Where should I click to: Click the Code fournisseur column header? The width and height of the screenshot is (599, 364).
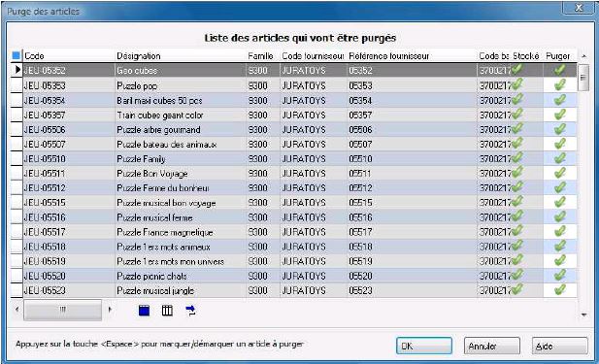(314, 55)
